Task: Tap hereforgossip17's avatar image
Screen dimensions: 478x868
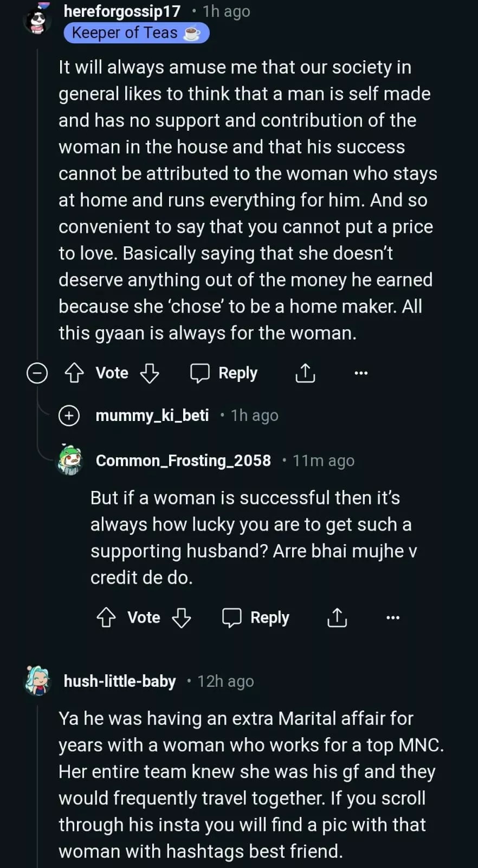Action: [37, 21]
